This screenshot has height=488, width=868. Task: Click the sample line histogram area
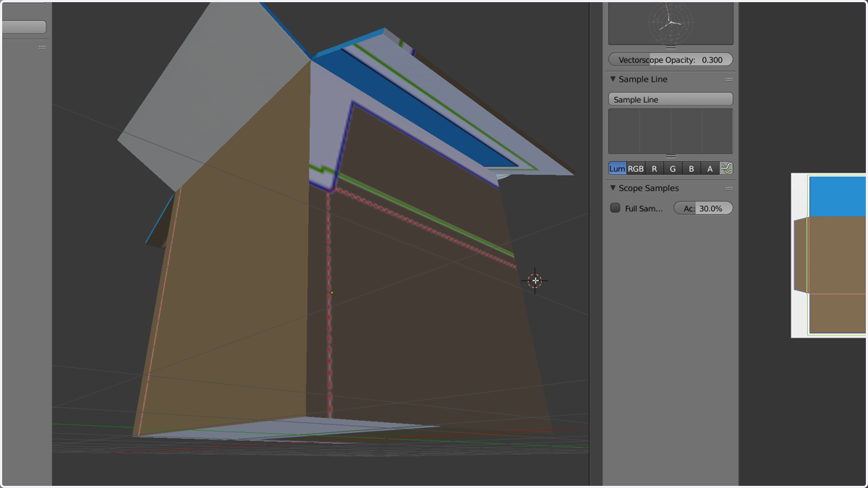click(x=671, y=131)
